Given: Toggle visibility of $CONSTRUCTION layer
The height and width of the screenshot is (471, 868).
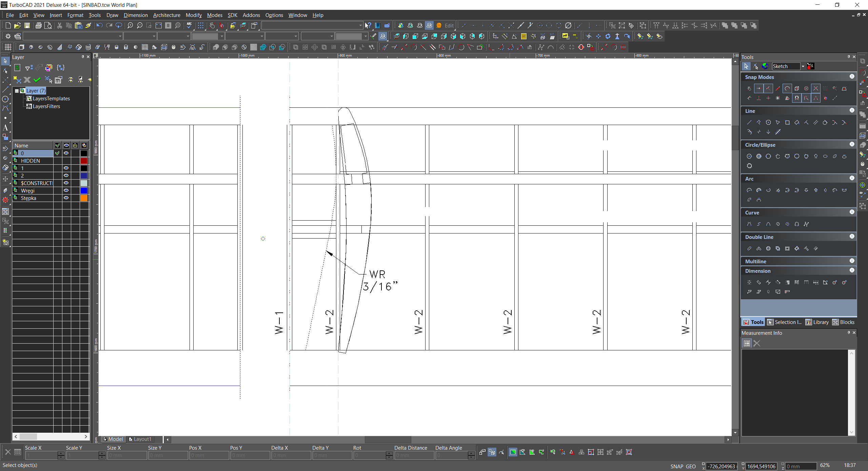Looking at the screenshot, I should [66, 183].
